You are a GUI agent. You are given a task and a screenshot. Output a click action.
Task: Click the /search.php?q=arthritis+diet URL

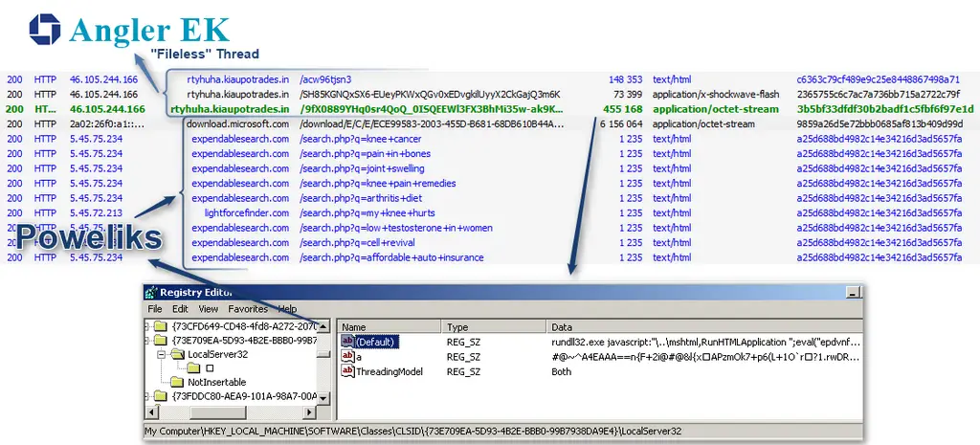point(361,198)
